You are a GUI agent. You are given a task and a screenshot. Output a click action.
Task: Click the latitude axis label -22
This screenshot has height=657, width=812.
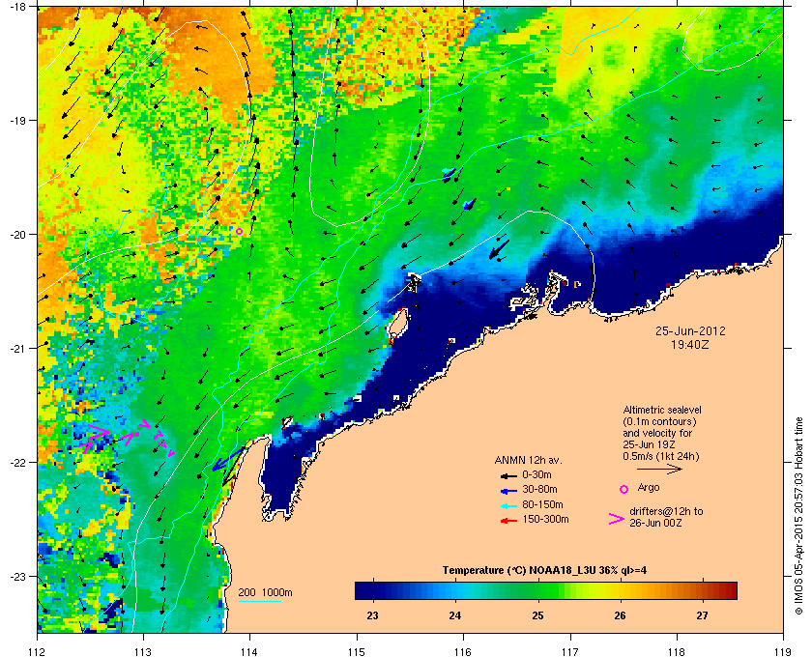click(x=16, y=463)
